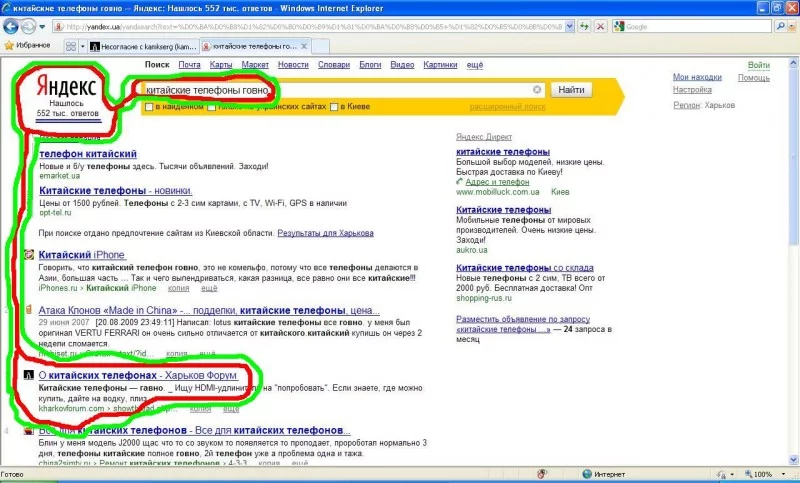Viewport: 800px width, 483px height.
Task: Tick the в Киеве checkbox
Action: [x=334, y=107]
